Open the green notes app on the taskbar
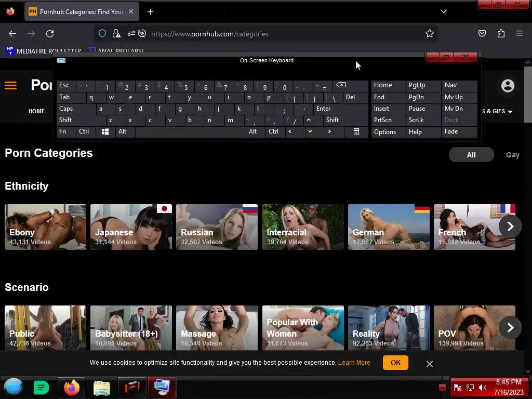 pos(42,387)
